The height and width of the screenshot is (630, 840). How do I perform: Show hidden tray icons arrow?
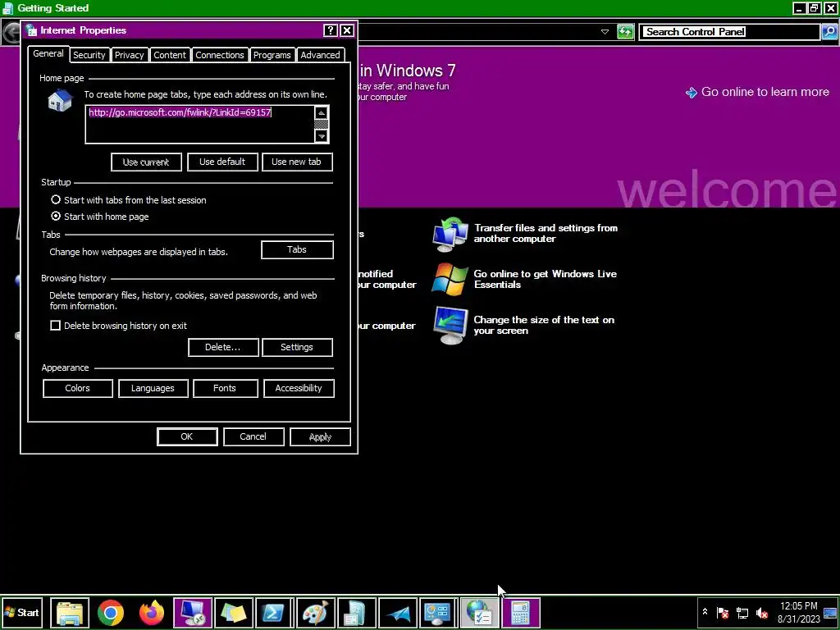(705, 612)
